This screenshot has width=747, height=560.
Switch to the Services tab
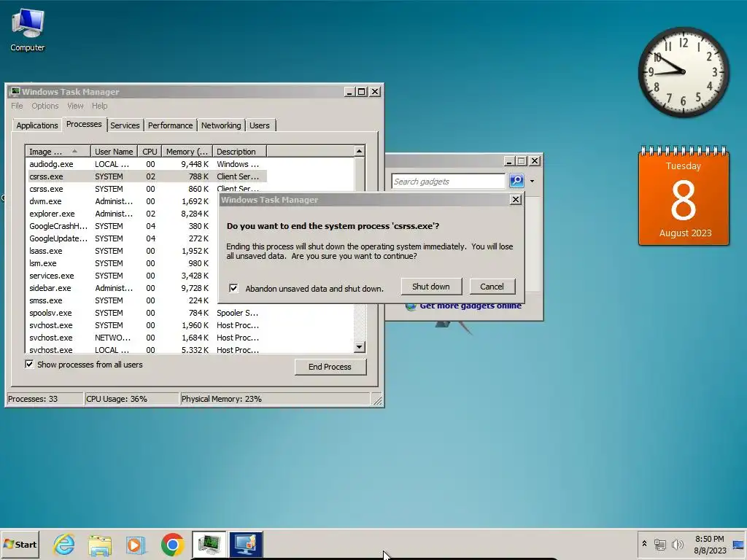pyautogui.click(x=125, y=125)
